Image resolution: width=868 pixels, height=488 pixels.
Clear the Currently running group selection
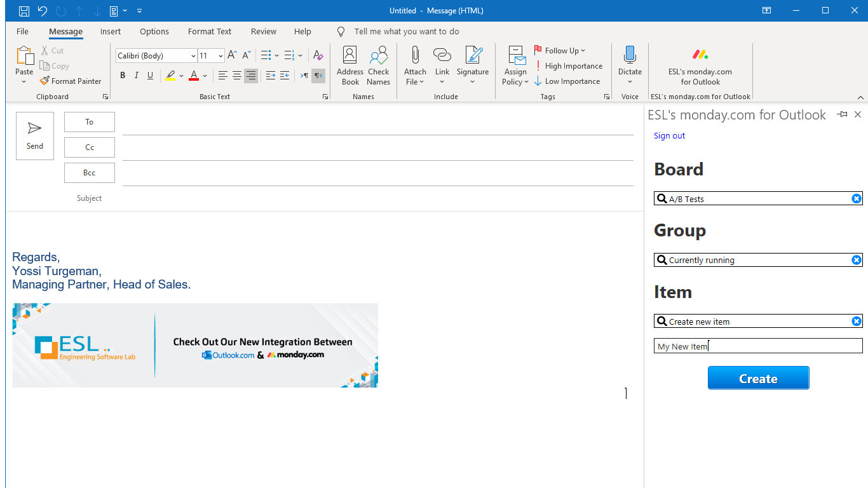[x=857, y=260]
